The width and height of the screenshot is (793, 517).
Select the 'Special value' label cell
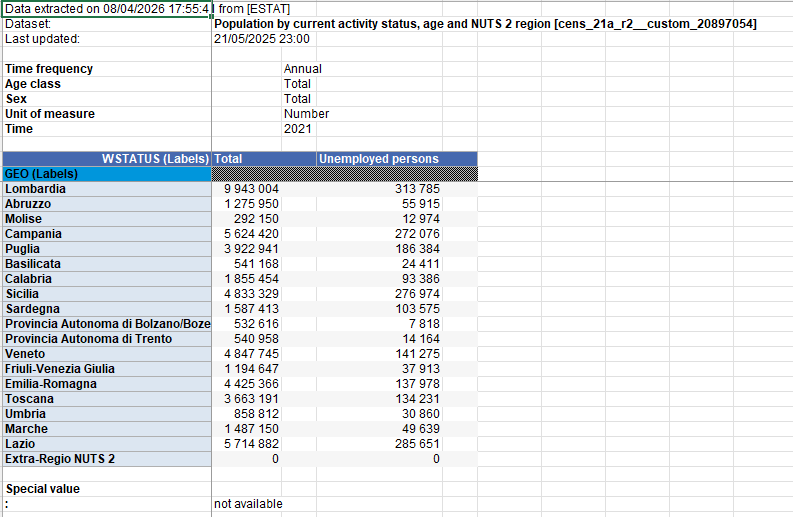(x=42, y=489)
